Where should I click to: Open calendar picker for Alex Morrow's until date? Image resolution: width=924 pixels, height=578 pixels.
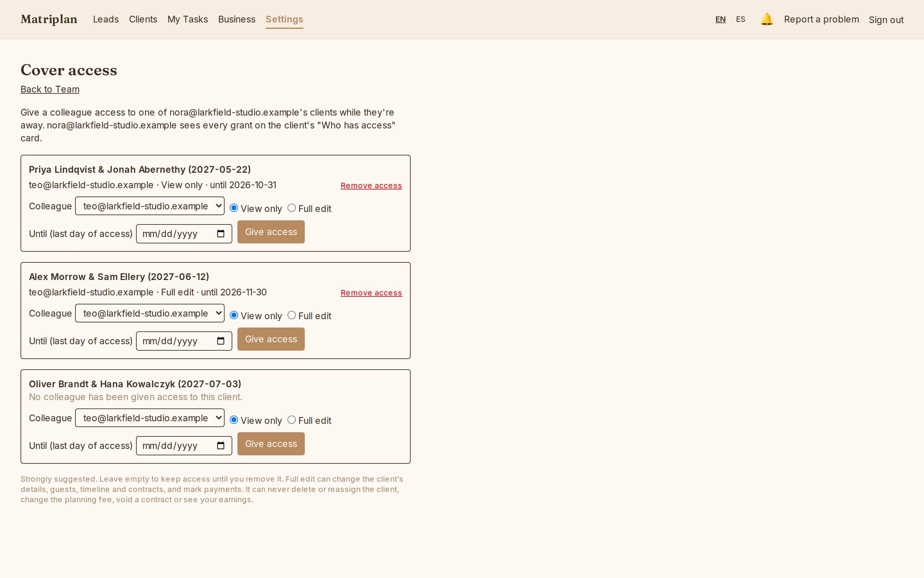point(221,341)
